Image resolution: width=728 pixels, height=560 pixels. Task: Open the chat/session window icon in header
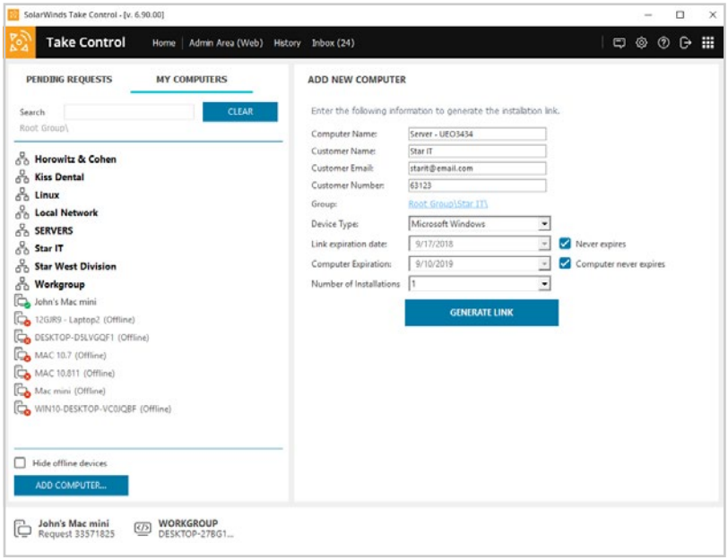pos(619,43)
